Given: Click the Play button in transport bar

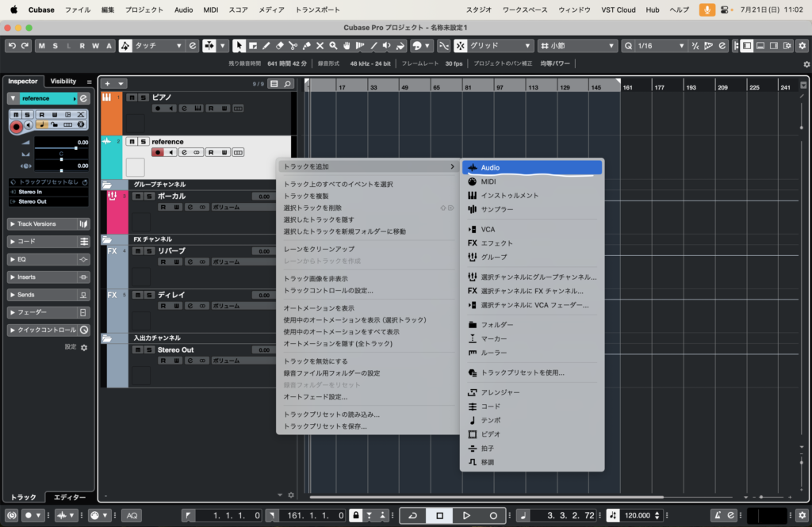Looking at the screenshot, I should click(466, 515).
